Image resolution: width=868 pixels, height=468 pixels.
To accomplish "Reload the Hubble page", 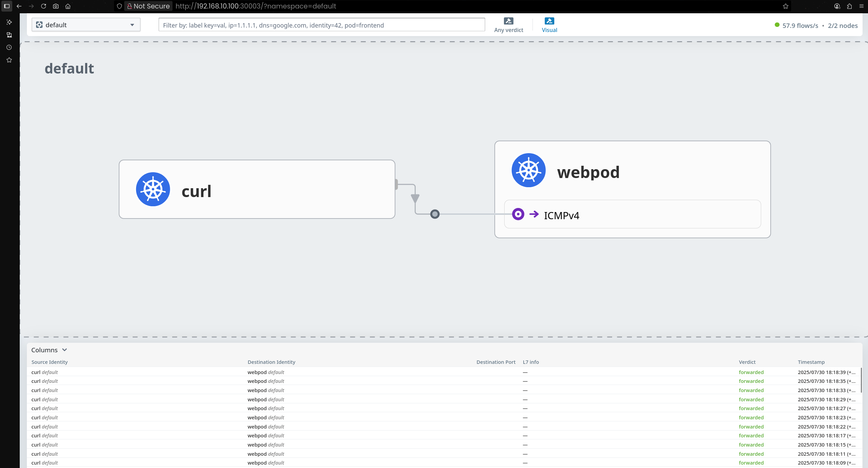I will [44, 6].
